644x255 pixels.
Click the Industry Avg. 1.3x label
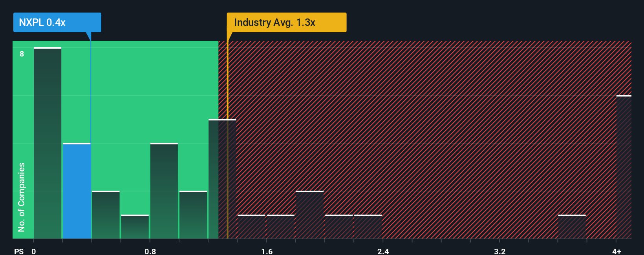[x=287, y=22]
